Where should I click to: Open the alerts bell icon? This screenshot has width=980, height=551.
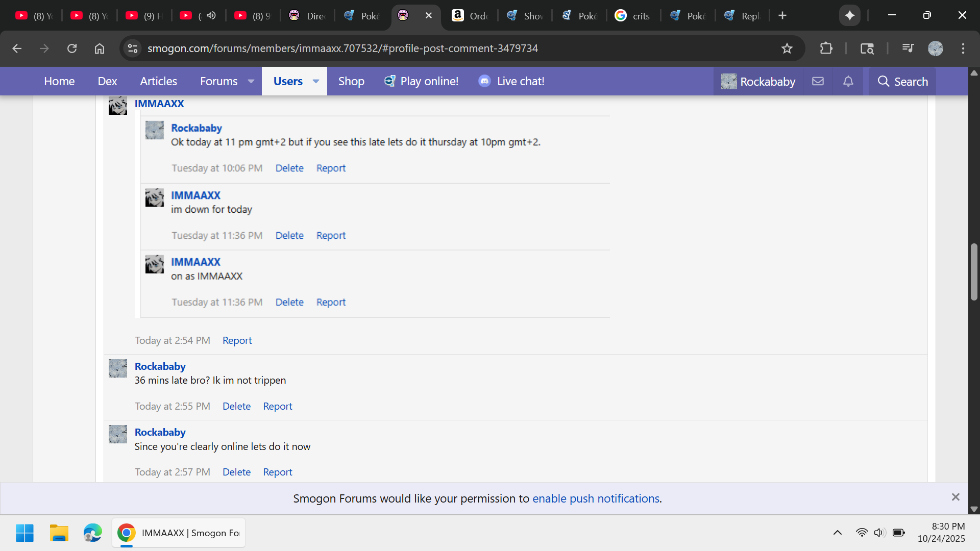pos(848,81)
